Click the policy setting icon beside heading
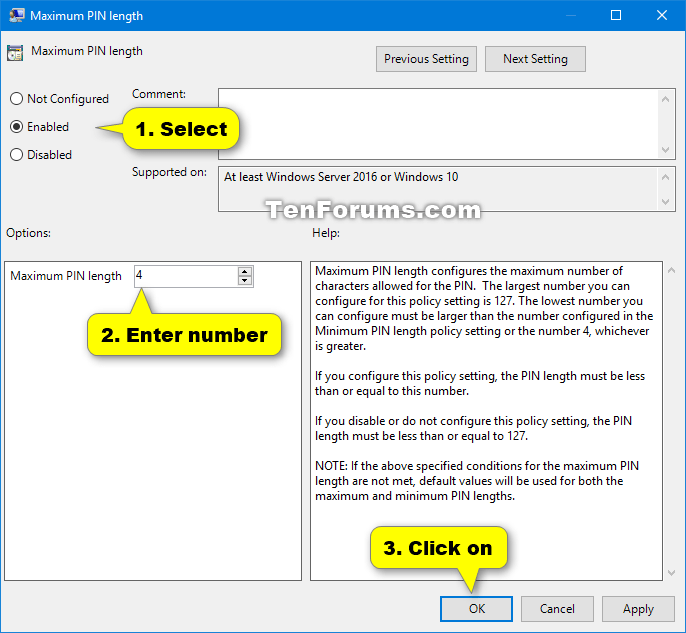 click(15, 53)
